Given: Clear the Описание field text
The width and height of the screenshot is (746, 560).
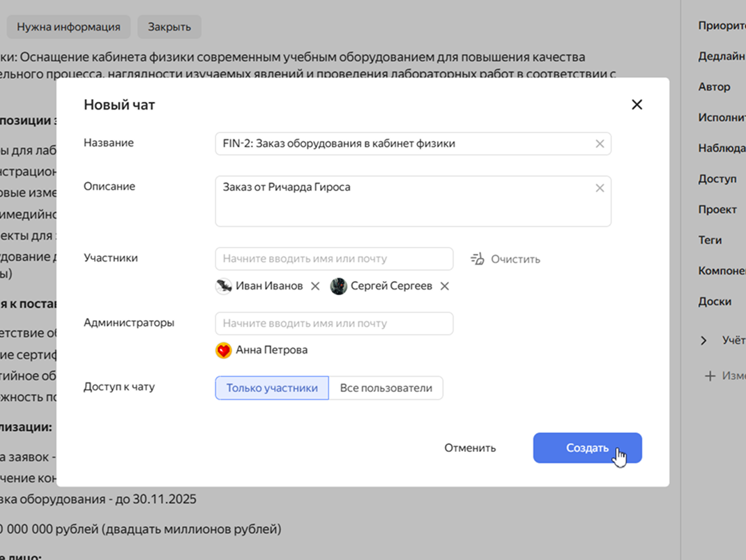Looking at the screenshot, I should click(x=600, y=188).
